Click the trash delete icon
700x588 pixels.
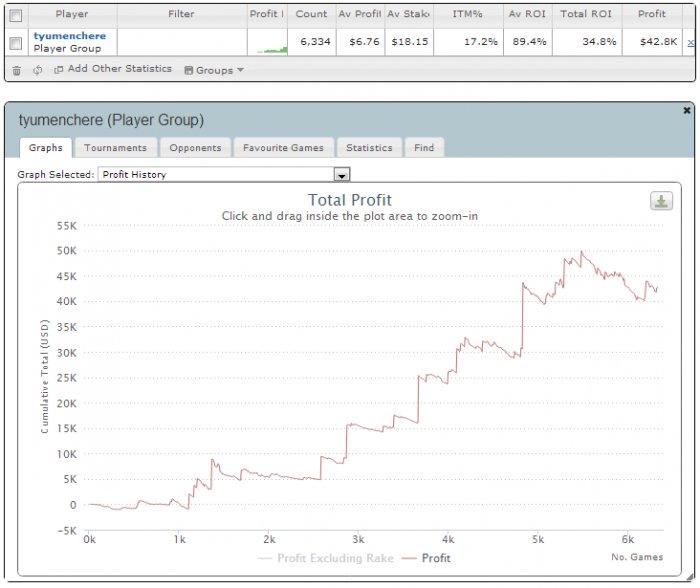pyautogui.click(x=17, y=70)
